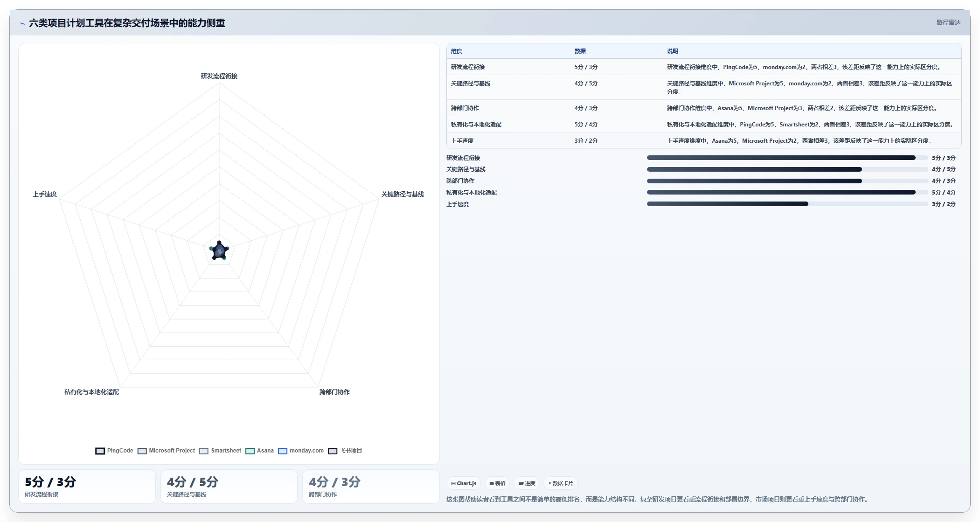This screenshot has height=522, width=980.
Task: Click the 关键路径与基线 table row cell
Action: [471, 84]
